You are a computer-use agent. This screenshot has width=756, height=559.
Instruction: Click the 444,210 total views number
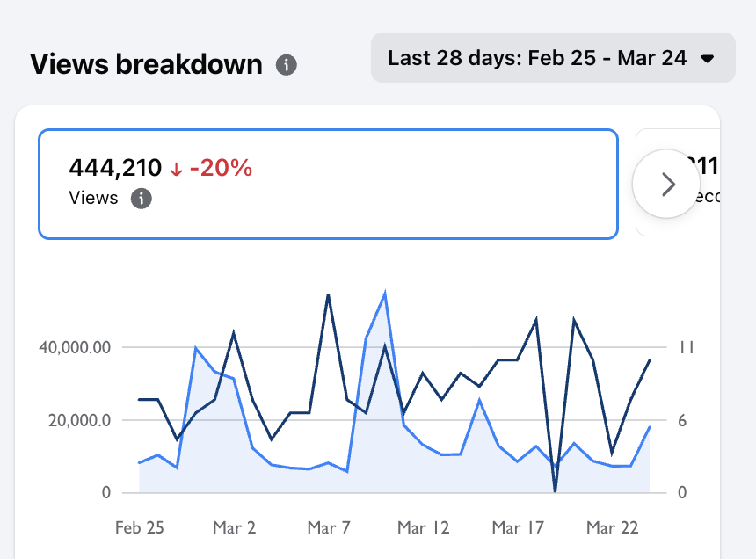115,168
